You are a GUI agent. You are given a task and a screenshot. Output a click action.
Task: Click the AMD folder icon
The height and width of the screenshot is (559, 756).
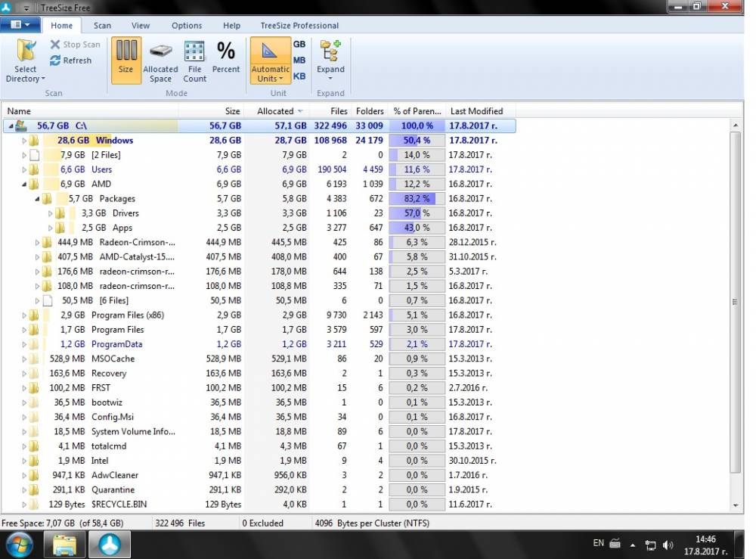pyautogui.click(x=34, y=184)
